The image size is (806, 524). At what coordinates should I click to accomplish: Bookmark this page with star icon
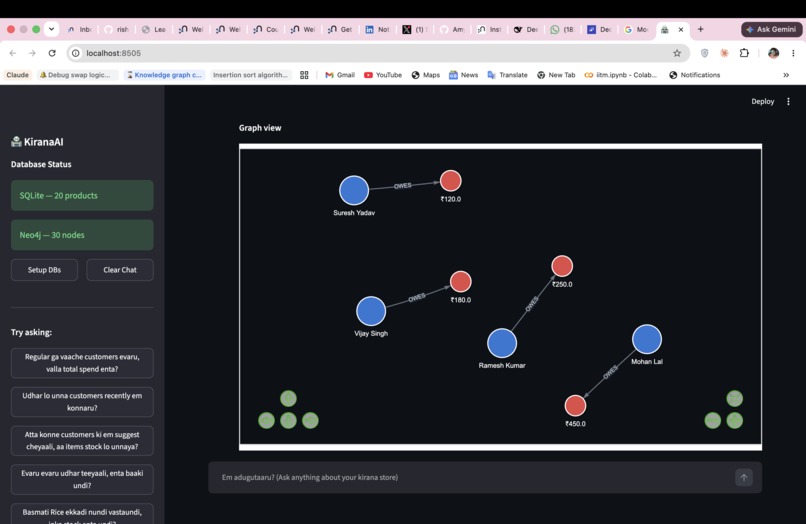click(x=677, y=53)
